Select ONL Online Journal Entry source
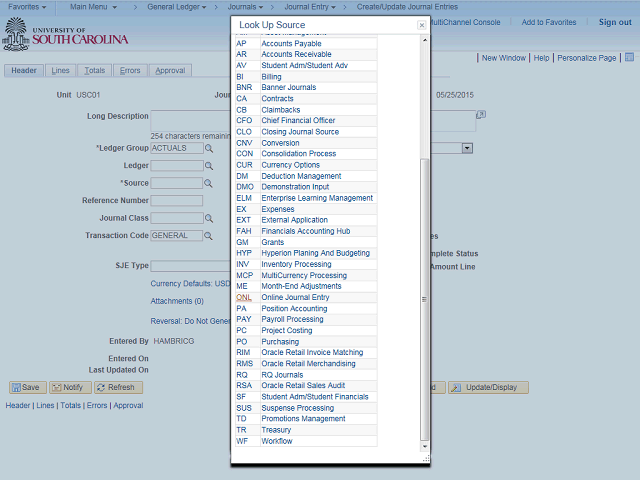640x480 pixels. 306,298
